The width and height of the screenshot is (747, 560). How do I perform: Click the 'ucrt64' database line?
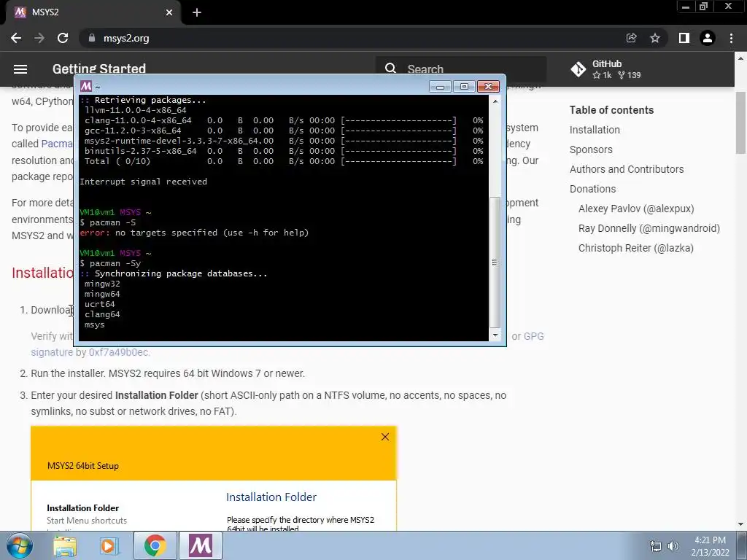(99, 304)
